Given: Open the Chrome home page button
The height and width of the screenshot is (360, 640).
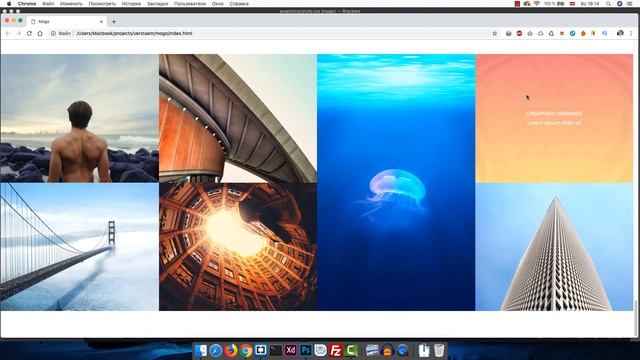Looking at the screenshot, I should click(40, 33).
